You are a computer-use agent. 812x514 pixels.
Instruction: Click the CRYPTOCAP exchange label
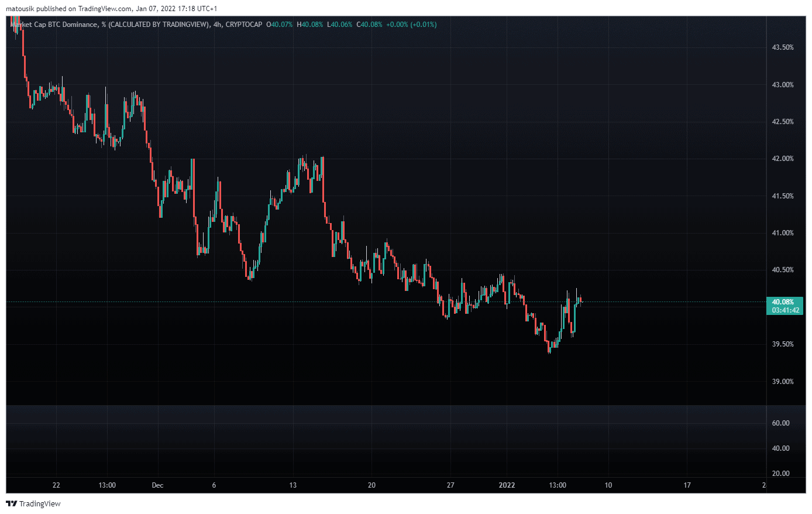pos(244,25)
